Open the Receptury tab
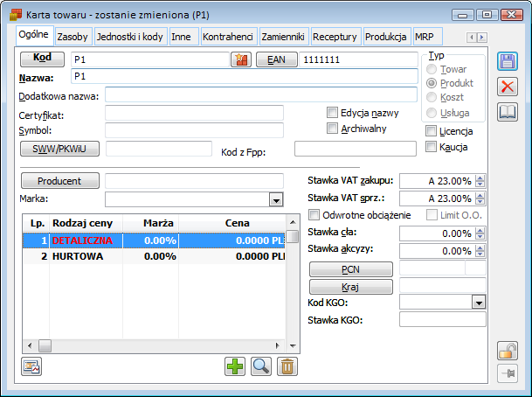Screen dimensions: 532x397 [335, 37]
